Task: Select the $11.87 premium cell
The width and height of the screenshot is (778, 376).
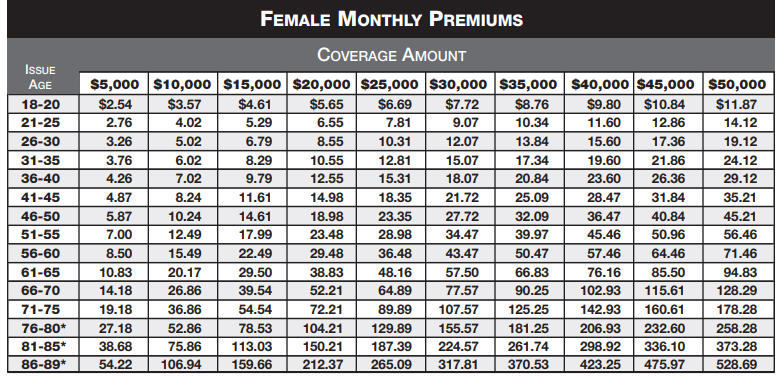Action: click(737, 105)
